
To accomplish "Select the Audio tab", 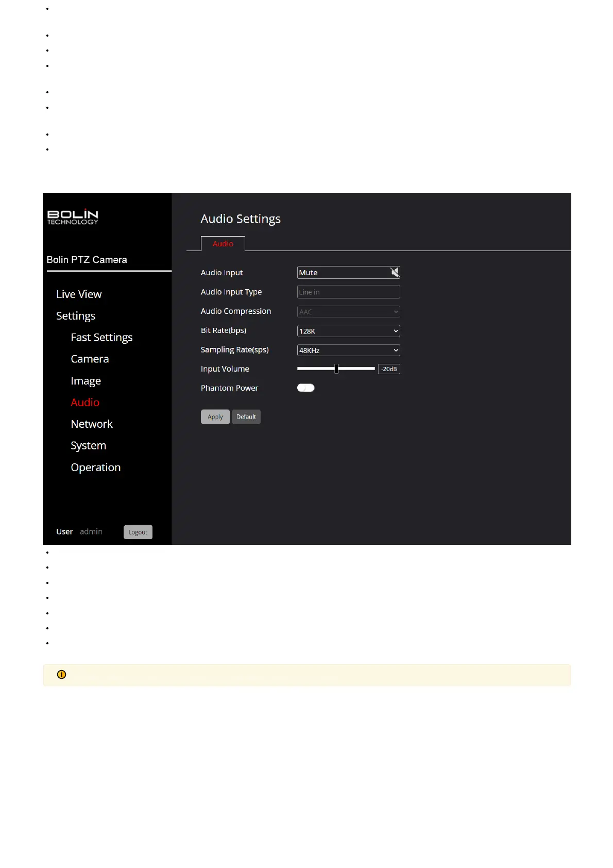I will [223, 244].
